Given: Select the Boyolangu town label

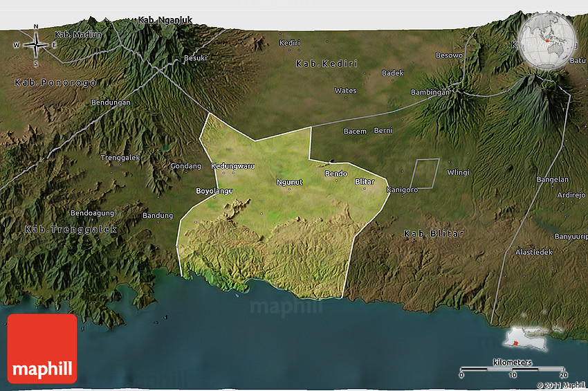Looking at the screenshot, I should [214, 190].
